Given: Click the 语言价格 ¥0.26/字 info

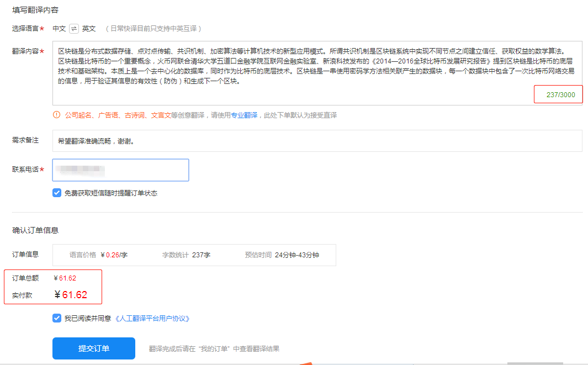Looking at the screenshot, I should (99, 255).
